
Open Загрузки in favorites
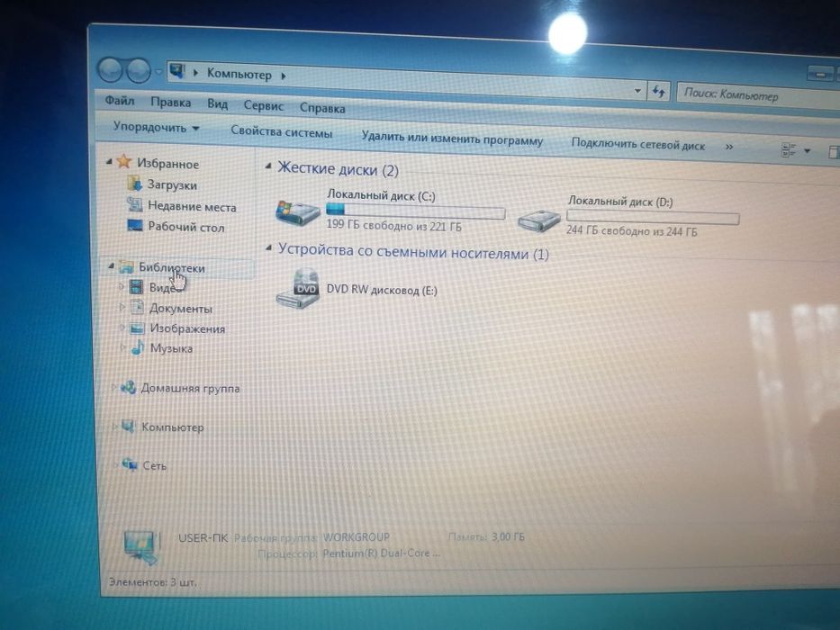point(172,184)
